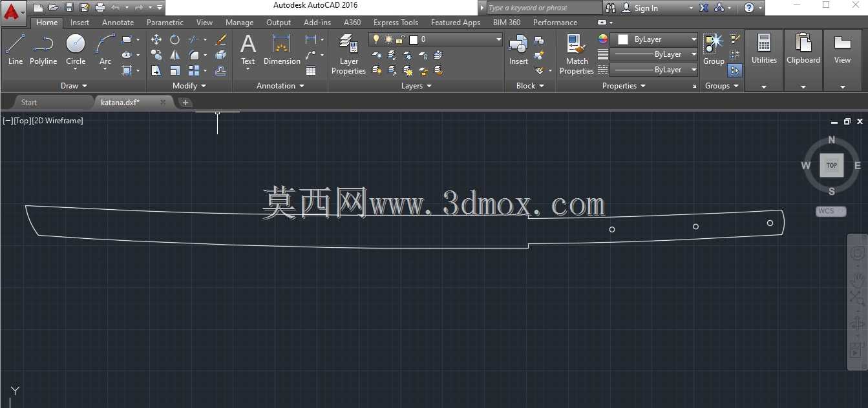Click the Group icon
The height and width of the screenshot is (408, 868).
pos(714,50)
